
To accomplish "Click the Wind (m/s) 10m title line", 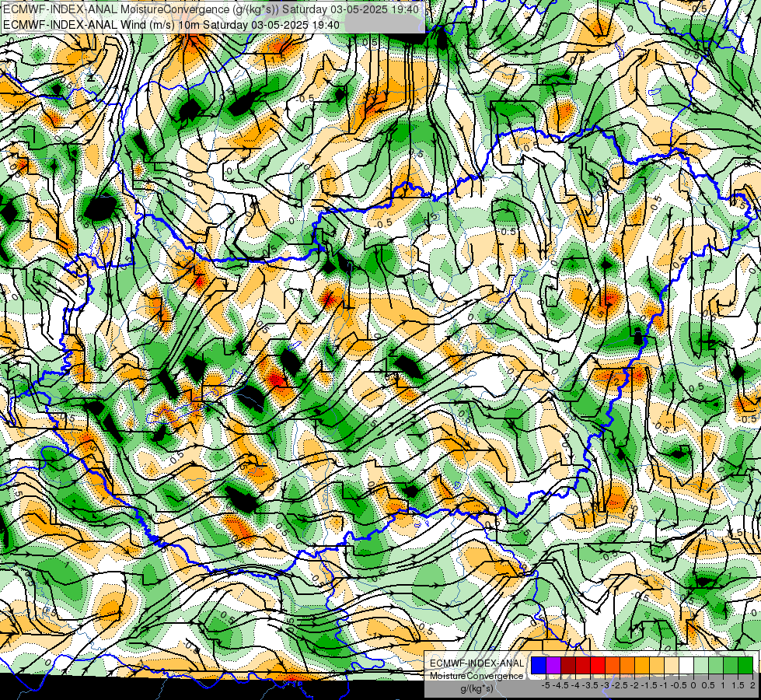I will 171,24.
